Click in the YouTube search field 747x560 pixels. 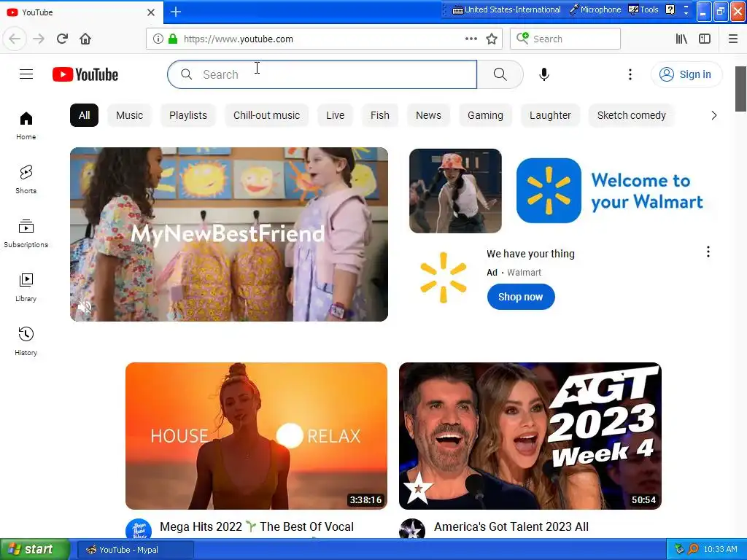322,74
